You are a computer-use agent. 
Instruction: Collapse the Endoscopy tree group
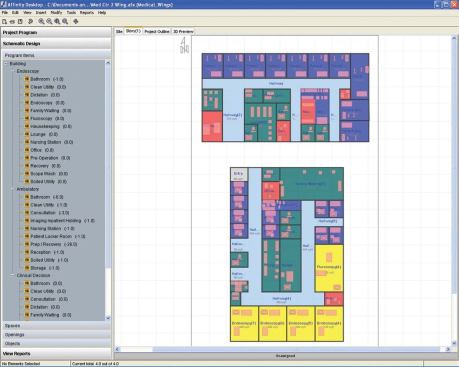click(13, 71)
